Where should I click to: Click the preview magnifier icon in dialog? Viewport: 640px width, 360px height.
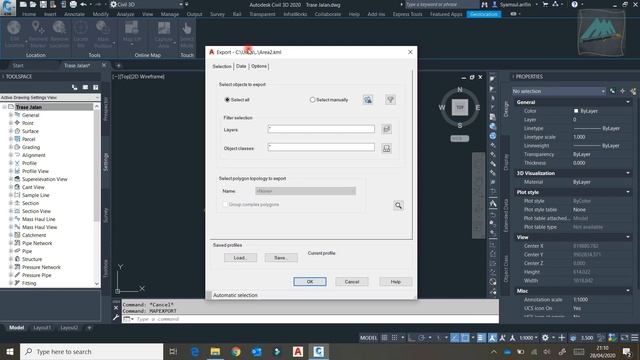click(x=398, y=205)
